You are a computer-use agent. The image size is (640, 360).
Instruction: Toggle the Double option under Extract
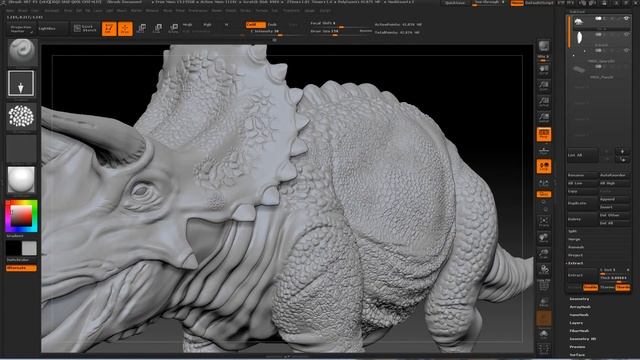coord(590,287)
